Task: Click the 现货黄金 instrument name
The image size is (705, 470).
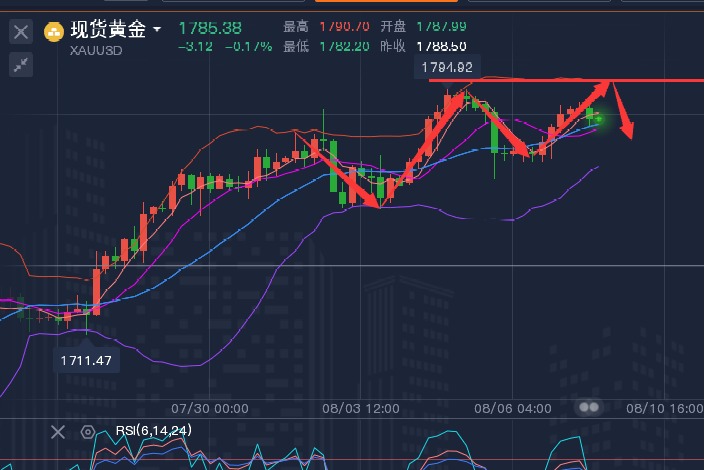Action: [x=108, y=30]
